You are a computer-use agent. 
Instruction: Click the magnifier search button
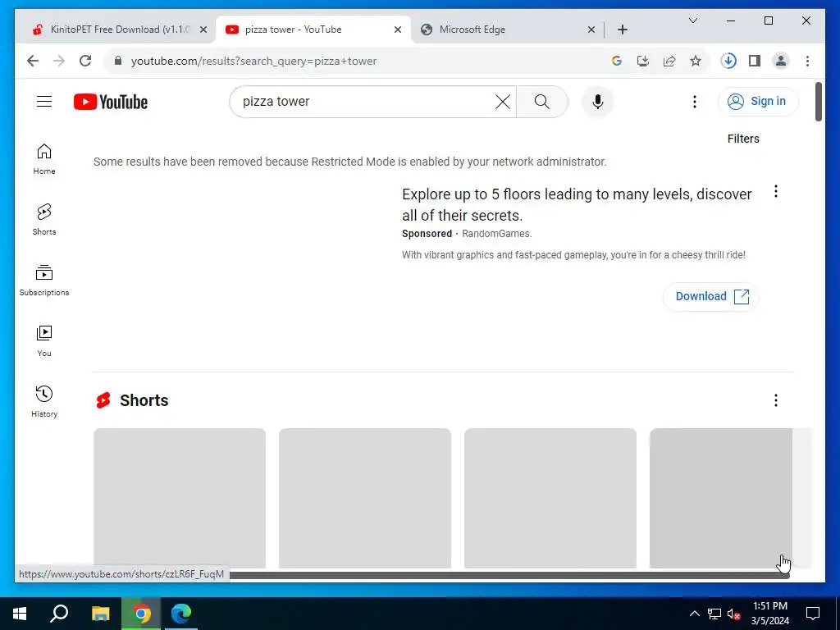pos(541,102)
